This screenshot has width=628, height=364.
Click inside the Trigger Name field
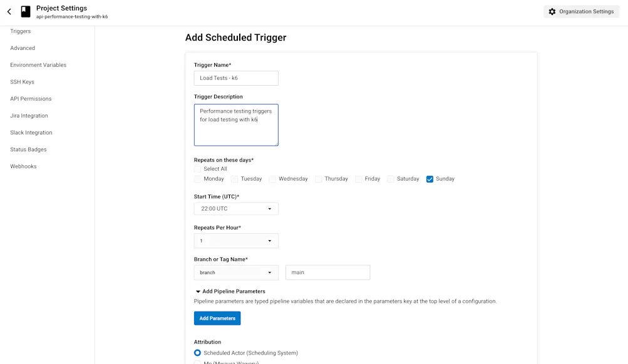click(x=236, y=78)
